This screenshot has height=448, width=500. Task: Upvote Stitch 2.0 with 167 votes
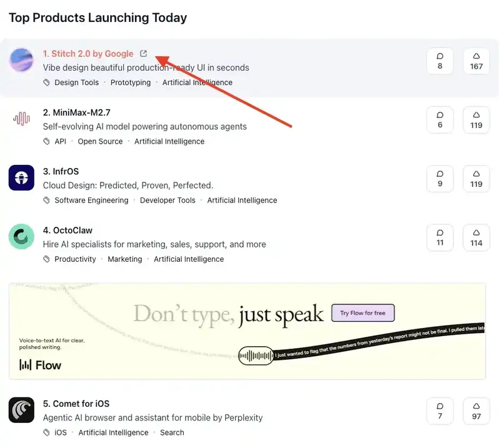476,61
